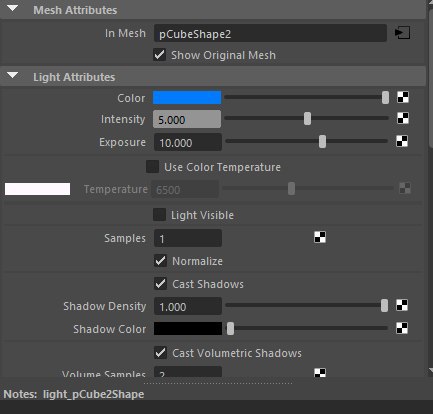This screenshot has width=433, height=414.
Task: Click the Samples value field
Action: pyautogui.click(x=188, y=238)
